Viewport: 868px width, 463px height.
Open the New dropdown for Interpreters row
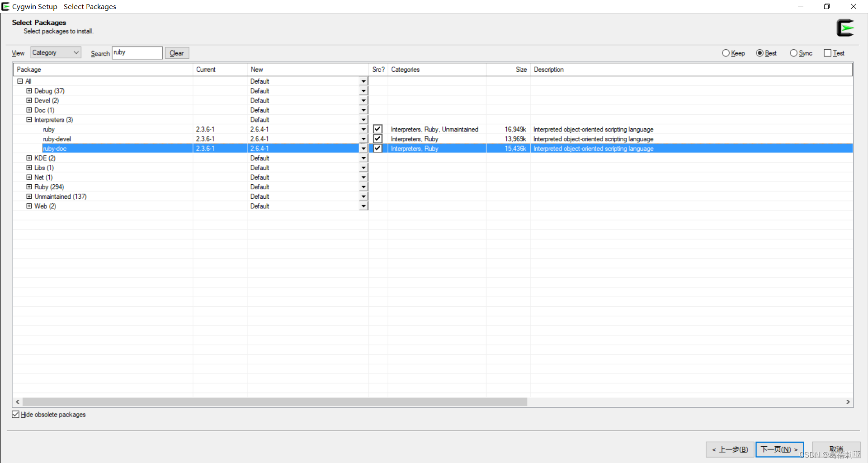tap(363, 120)
